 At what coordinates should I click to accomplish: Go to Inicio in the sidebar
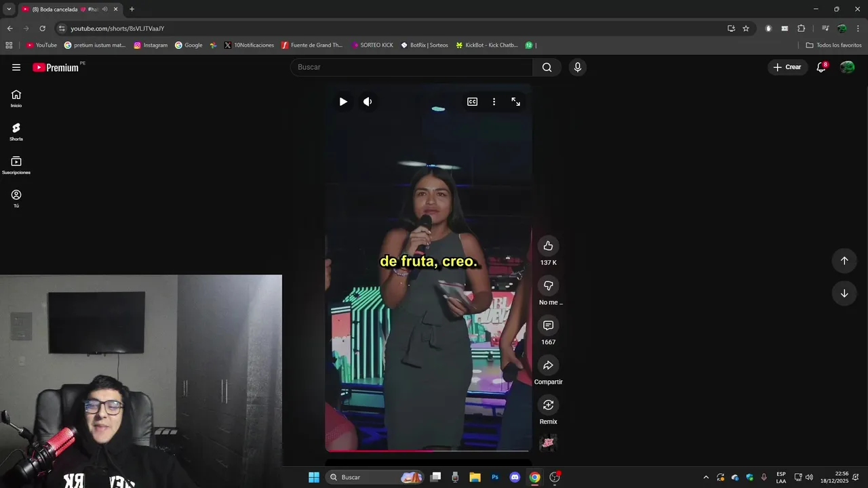[x=16, y=98]
